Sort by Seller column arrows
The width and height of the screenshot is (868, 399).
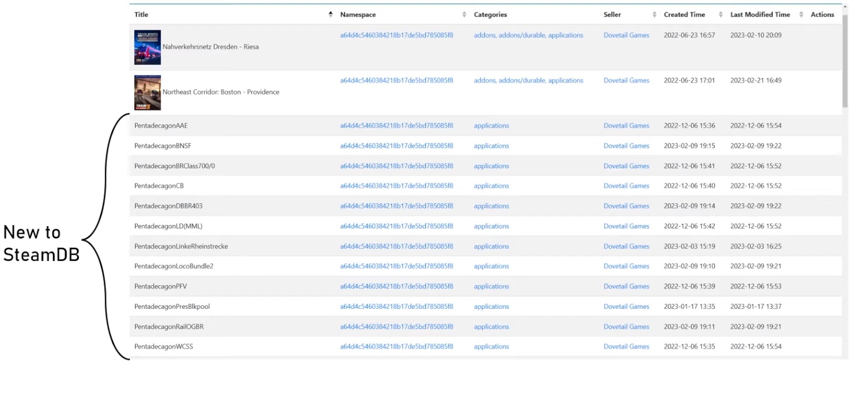pyautogui.click(x=654, y=14)
